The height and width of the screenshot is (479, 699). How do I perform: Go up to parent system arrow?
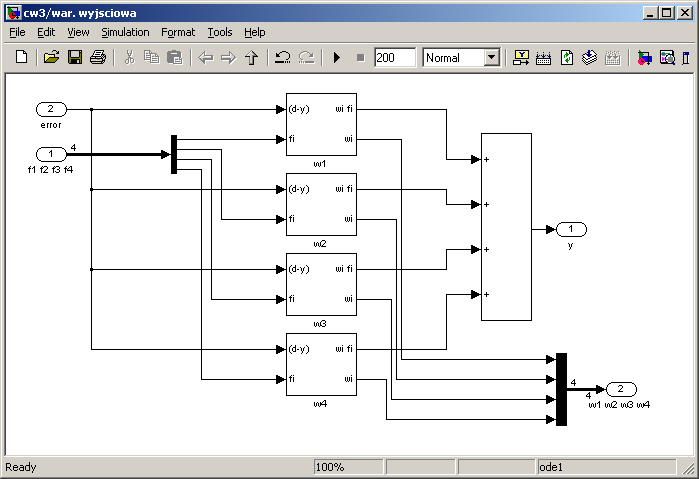point(252,58)
